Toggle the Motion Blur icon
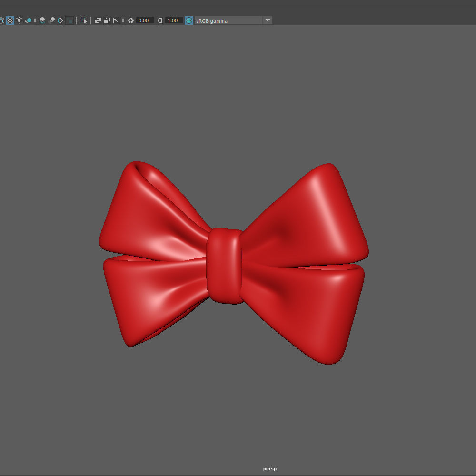This screenshot has width=476, height=476. coord(51,20)
